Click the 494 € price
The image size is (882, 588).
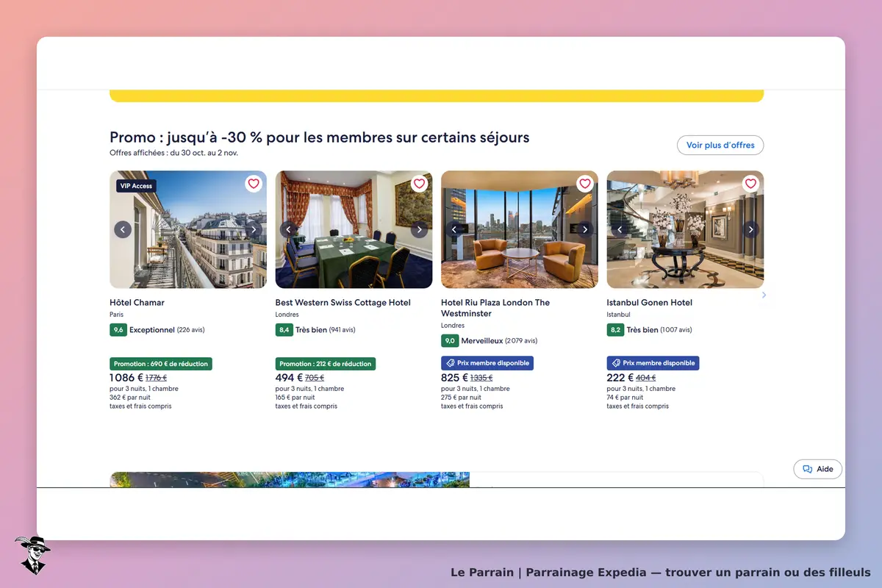click(289, 378)
